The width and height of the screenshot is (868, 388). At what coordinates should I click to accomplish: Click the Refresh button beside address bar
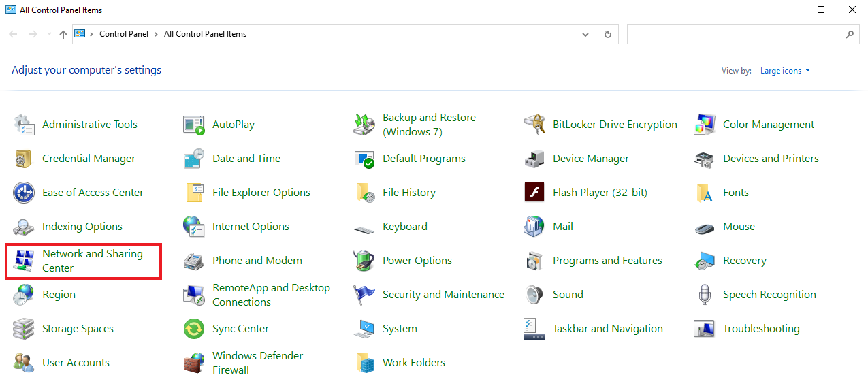[607, 34]
